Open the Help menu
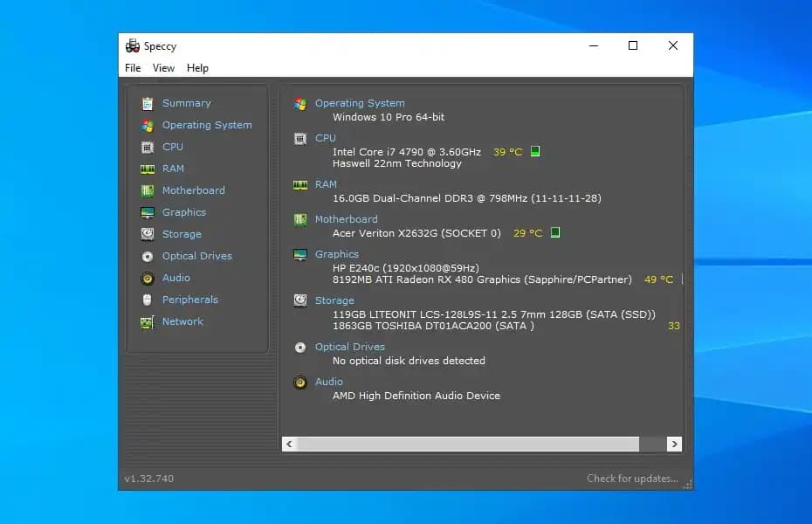This screenshot has height=524, width=812. coord(197,68)
